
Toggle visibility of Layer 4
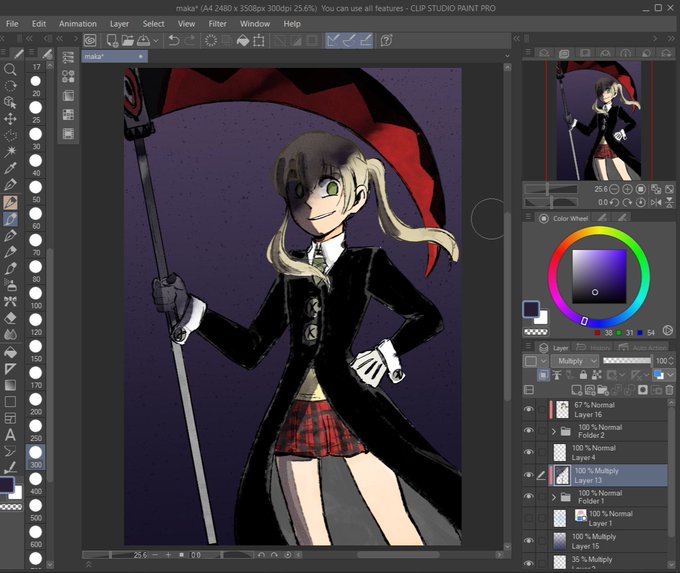[x=528, y=452]
